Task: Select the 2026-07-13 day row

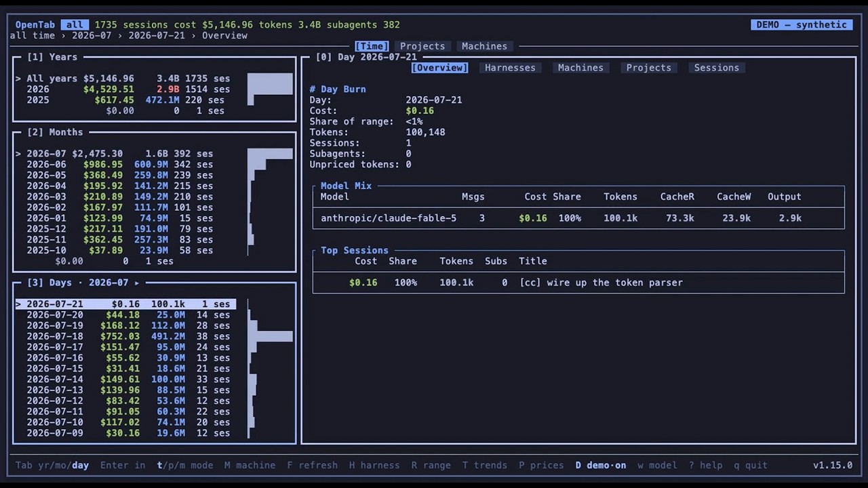Action: pyautogui.click(x=125, y=390)
